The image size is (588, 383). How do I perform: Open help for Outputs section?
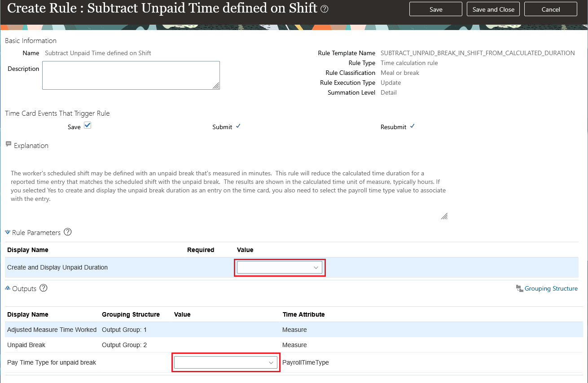click(43, 288)
